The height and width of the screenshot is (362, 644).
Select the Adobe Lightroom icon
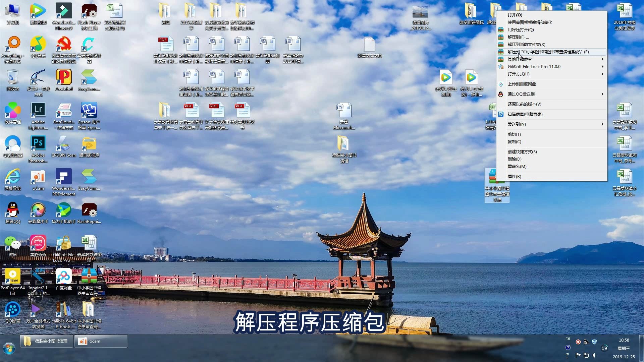[38, 117]
